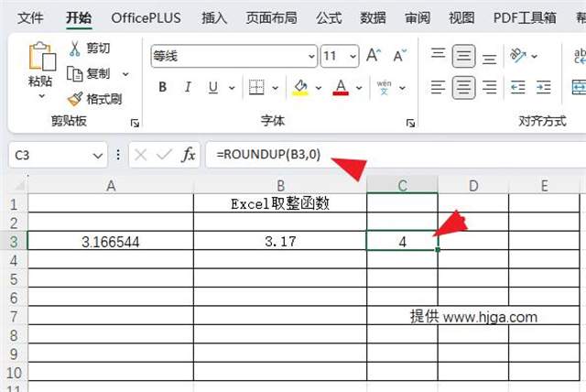
Task: Set bottom vertical alignment
Action: pos(489,58)
